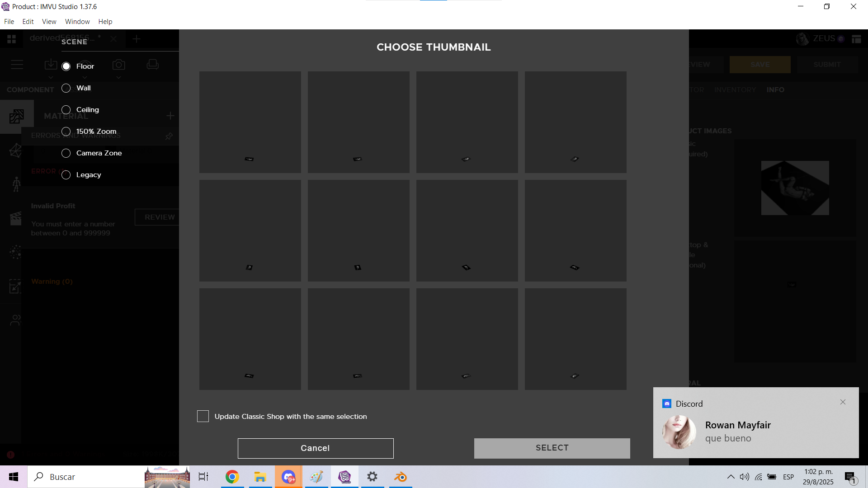Open Blender from the taskbar
Viewport: 868px width, 488px height.
(x=401, y=477)
